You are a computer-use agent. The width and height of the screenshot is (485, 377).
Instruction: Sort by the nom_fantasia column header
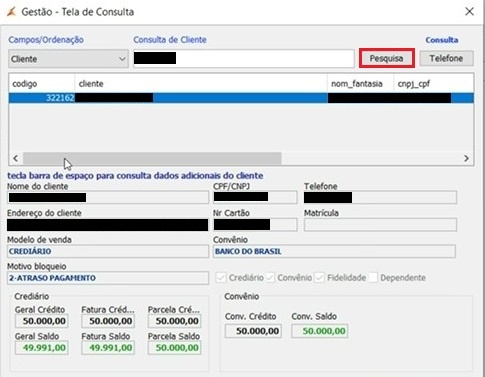pos(360,84)
